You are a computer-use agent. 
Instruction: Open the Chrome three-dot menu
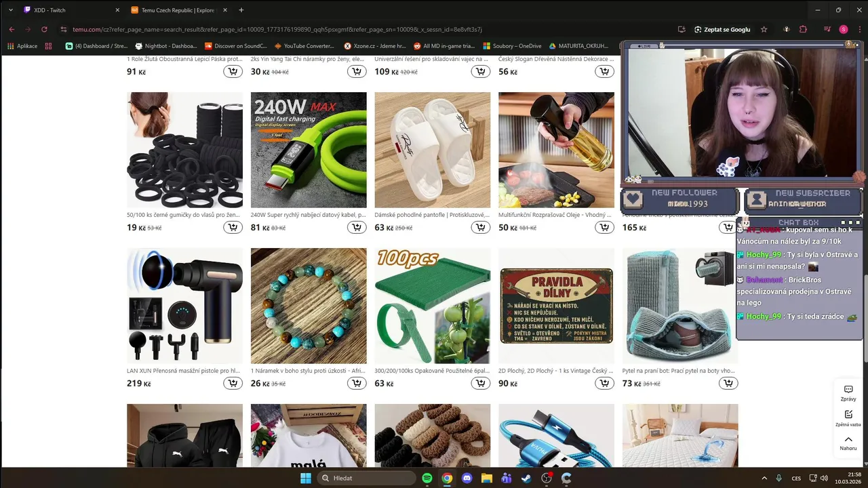(859, 29)
